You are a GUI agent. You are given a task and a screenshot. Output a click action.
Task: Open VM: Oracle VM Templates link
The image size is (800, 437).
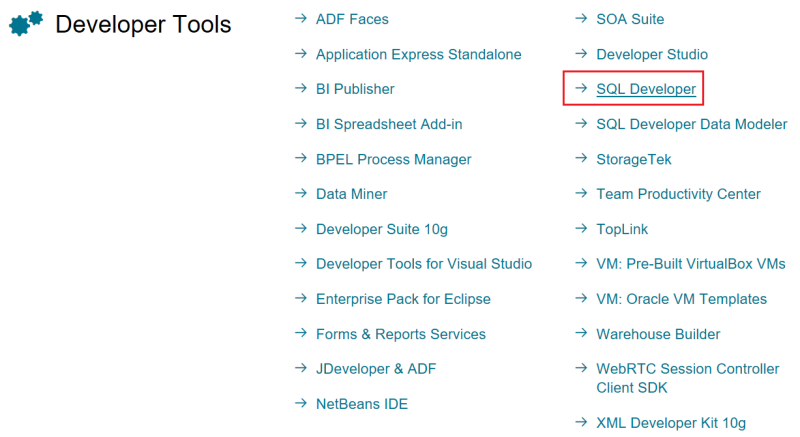(682, 299)
